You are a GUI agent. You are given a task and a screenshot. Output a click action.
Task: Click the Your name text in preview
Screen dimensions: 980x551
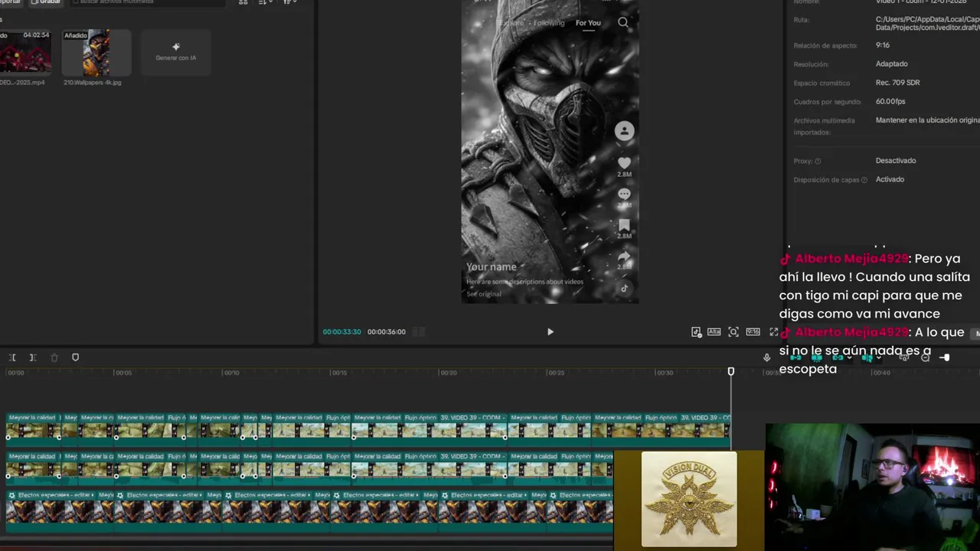pyautogui.click(x=492, y=267)
